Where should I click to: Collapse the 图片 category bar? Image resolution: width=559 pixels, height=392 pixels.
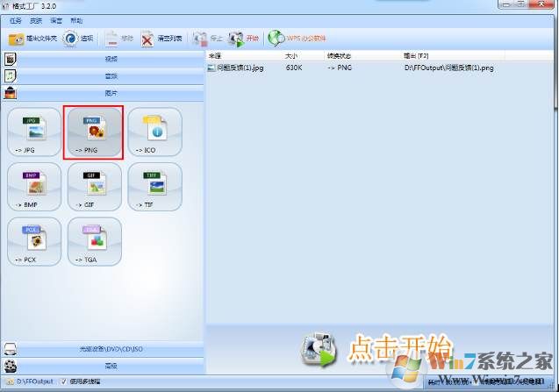click(111, 93)
